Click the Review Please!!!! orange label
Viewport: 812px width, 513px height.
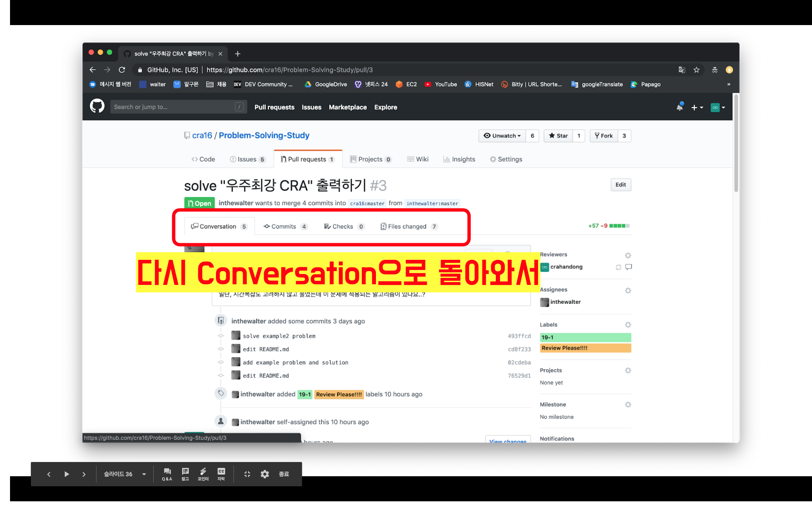tap(585, 348)
